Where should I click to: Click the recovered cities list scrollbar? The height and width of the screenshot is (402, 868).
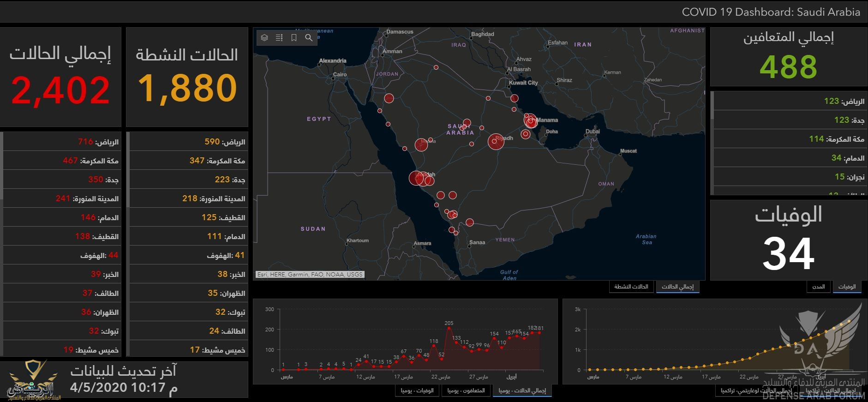pos(712,106)
